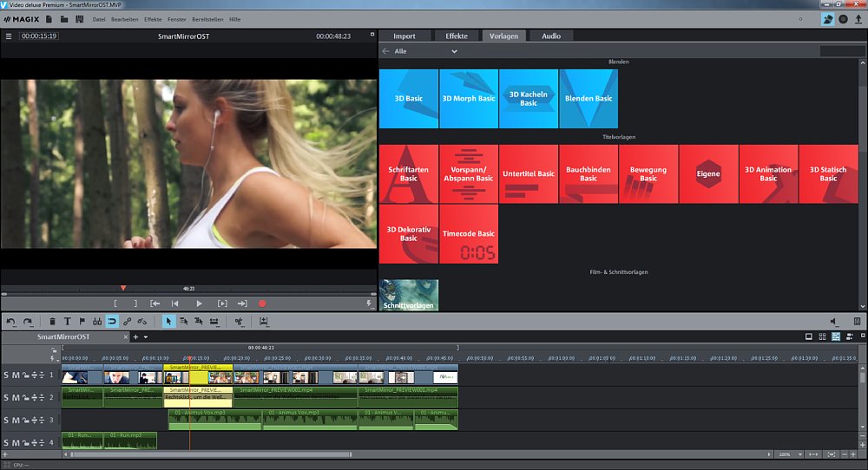Screen dimensions: 868x470
Task: Save project using the disk icon
Action: 80,19
